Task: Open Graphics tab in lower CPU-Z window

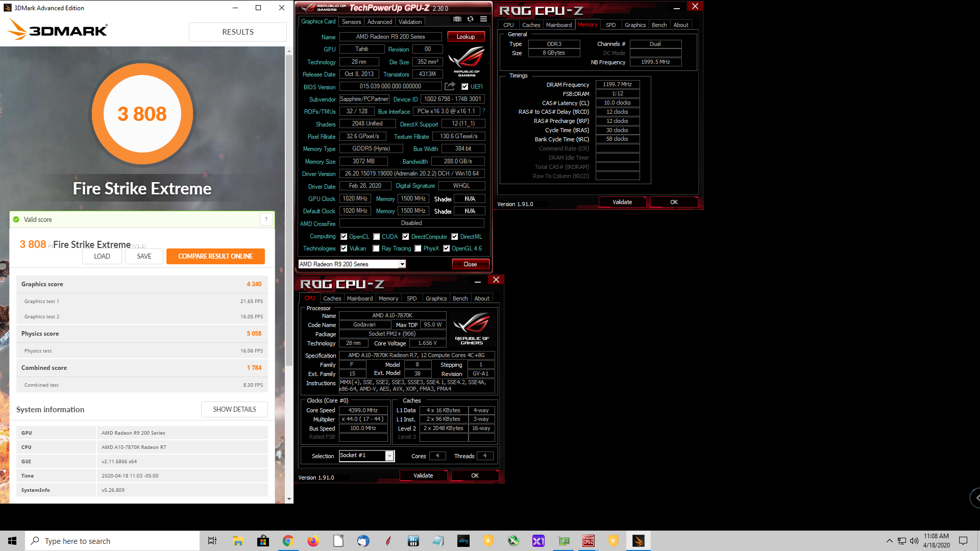Action: 436,298
